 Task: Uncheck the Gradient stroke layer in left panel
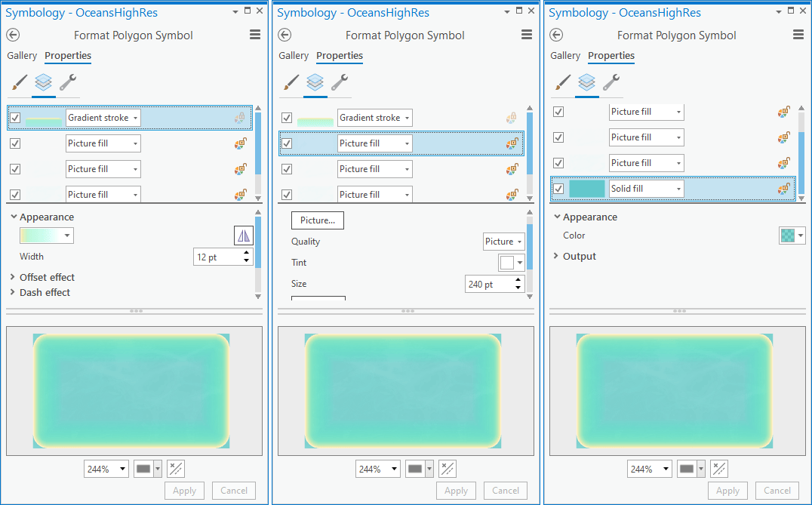[x=15, y=118]
